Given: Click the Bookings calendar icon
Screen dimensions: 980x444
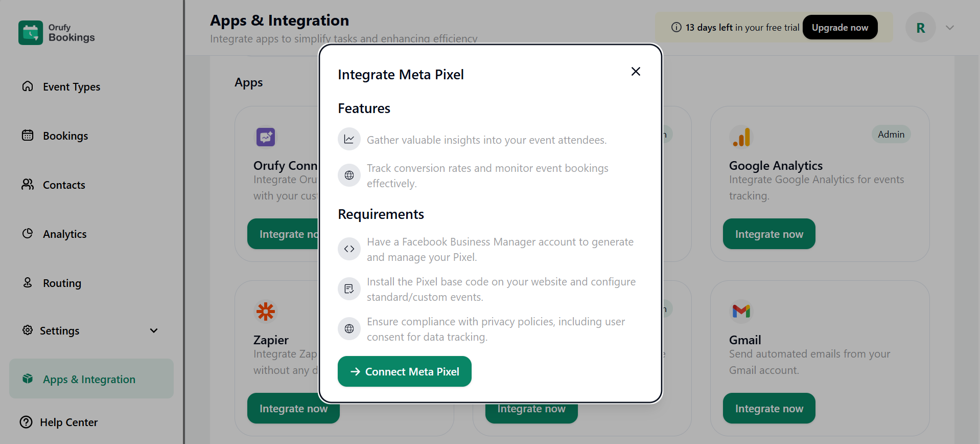Looking at the screenshot, I should [28, 135].
